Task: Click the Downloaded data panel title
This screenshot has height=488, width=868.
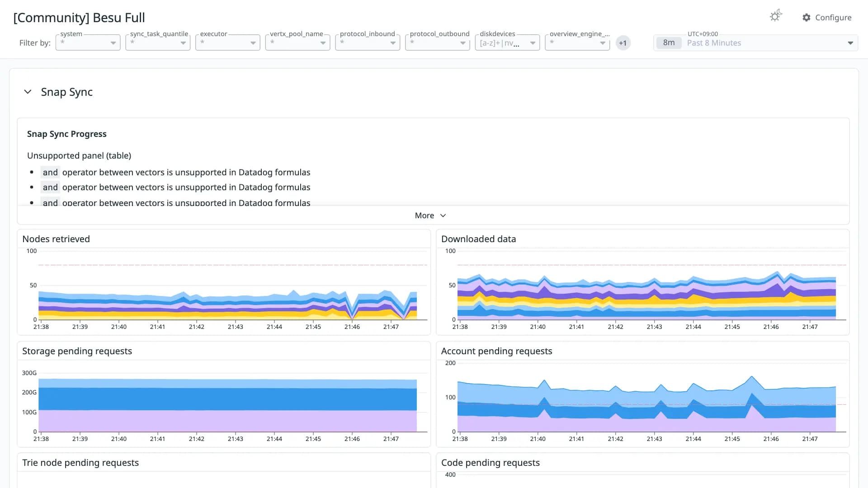Action: click(x=478, y=239)
